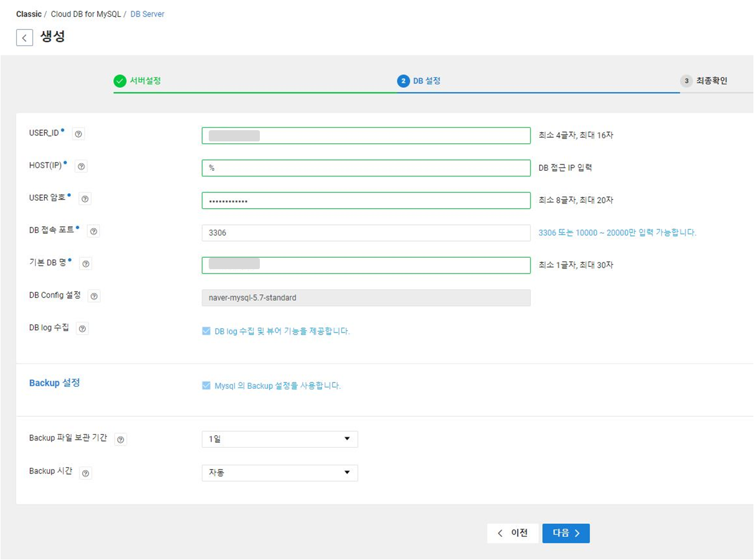This screenshot has width=754, height=560.
Task: Open the DB log 수집 help tooltip
Action: click(82, 328)
